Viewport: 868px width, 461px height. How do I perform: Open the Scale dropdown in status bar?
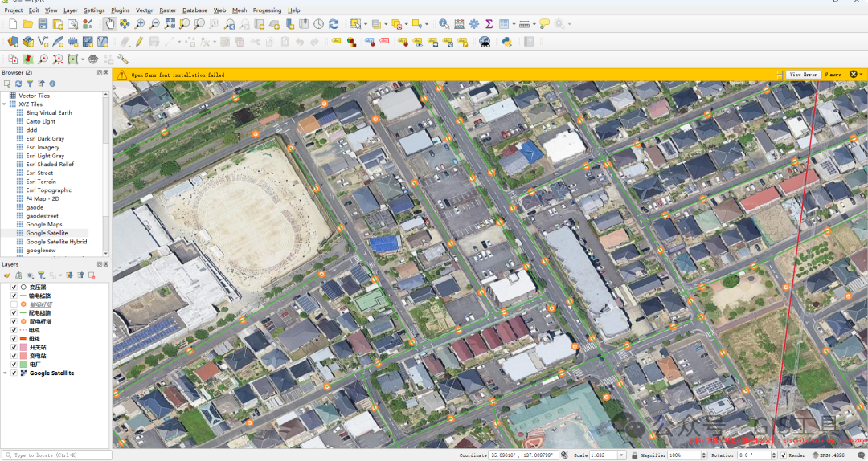point(621,455)
